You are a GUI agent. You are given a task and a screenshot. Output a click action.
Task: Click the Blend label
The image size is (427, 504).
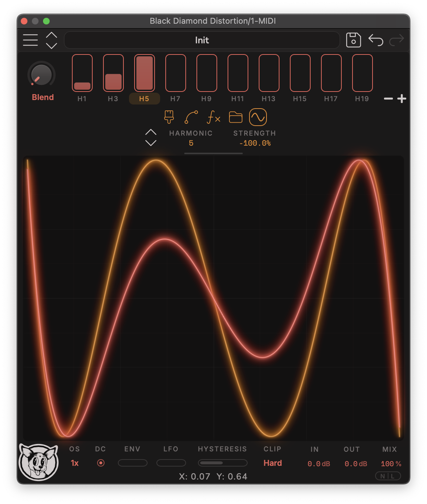tap(43, 97)
